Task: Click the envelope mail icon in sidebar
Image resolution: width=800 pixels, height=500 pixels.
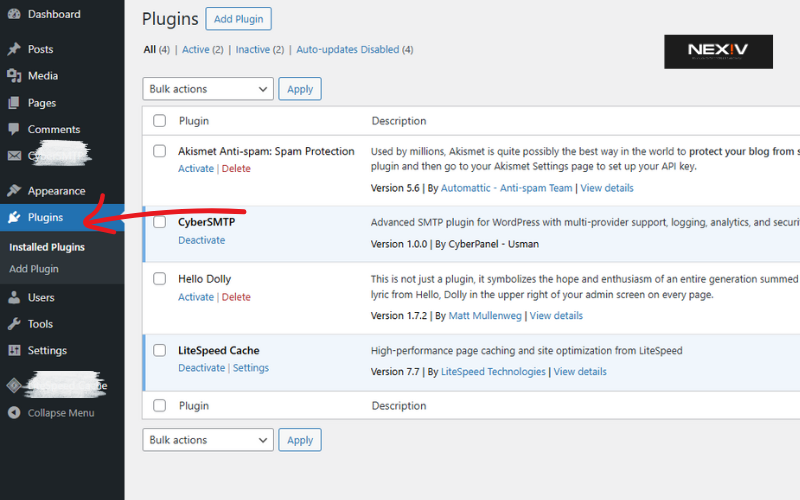Action: 14,156
